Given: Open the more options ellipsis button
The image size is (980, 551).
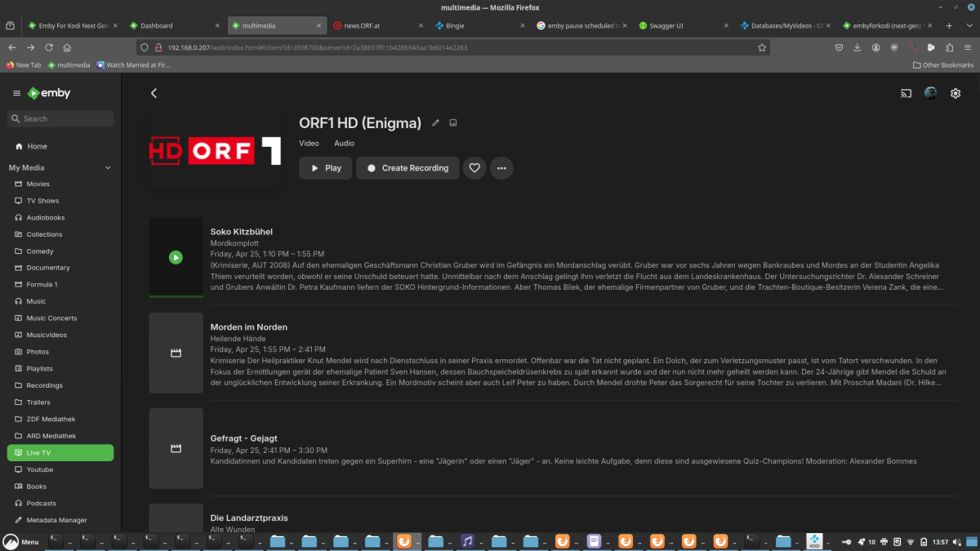Looking at the screenshot, I should [501, 168].
